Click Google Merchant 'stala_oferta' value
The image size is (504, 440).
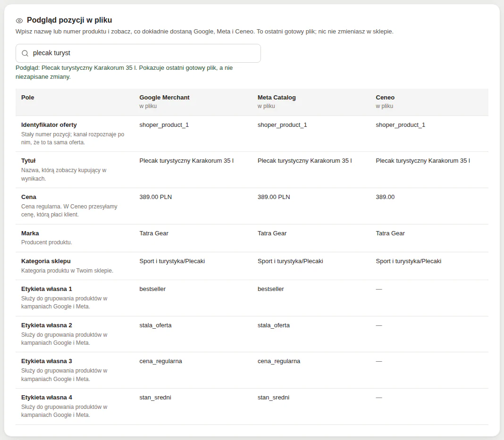155,325
